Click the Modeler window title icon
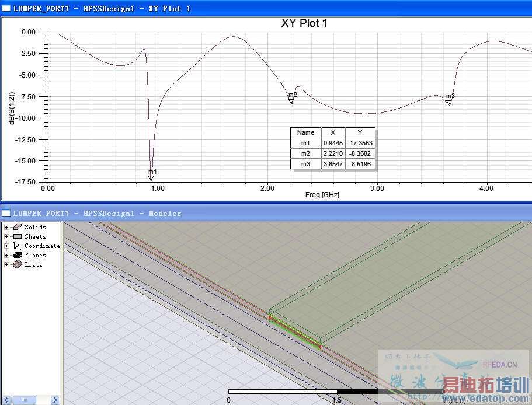Image resolution: width=532 pixels, height=405 pixels. [6, 213]
